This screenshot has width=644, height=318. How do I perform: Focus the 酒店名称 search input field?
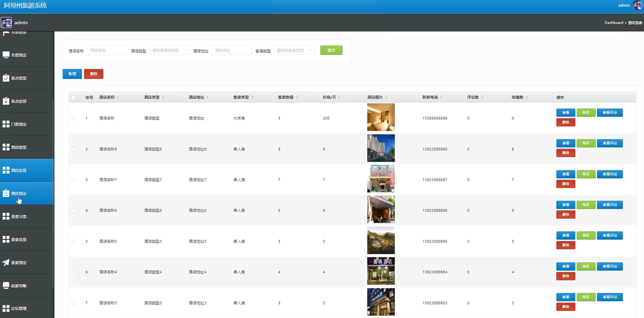[107, 50]
